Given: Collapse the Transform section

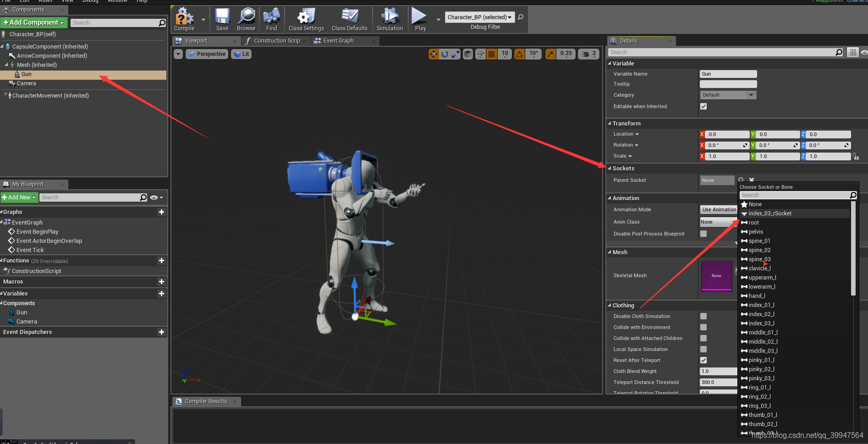Looking at the screenshot, I should 610,123.
